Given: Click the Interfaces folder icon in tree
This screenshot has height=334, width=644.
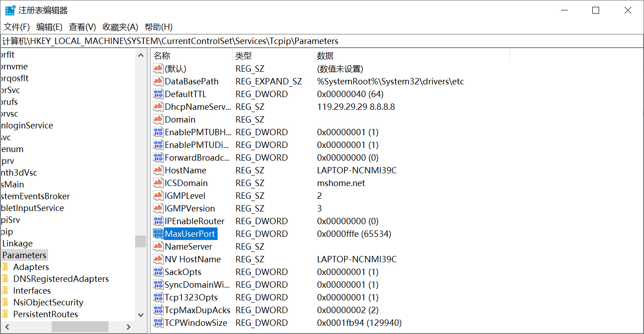Looking at the screenshot, I should tap(5, 290).
